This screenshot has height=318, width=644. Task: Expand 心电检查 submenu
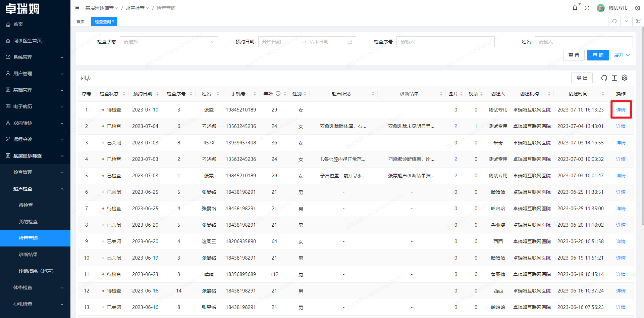click(35, 304)
